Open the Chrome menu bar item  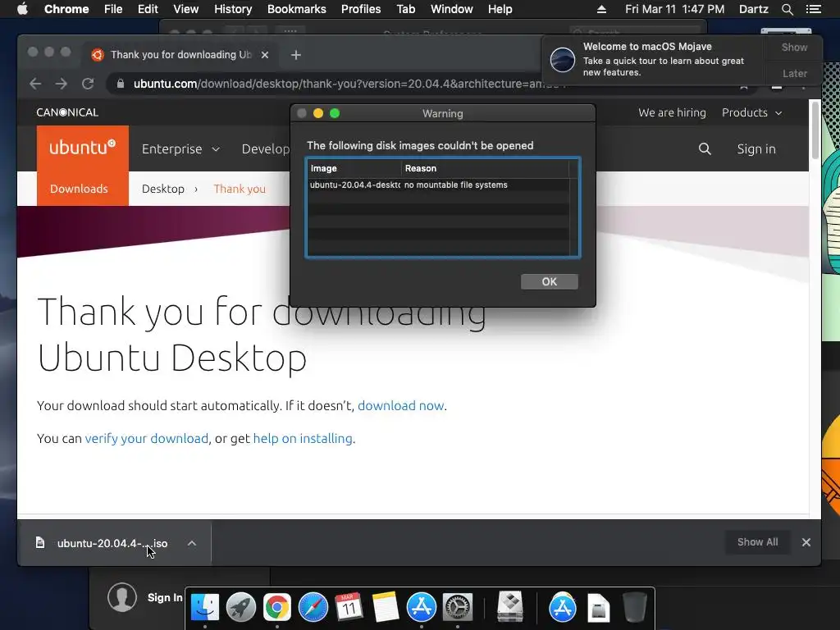click(x=66, y=9)
